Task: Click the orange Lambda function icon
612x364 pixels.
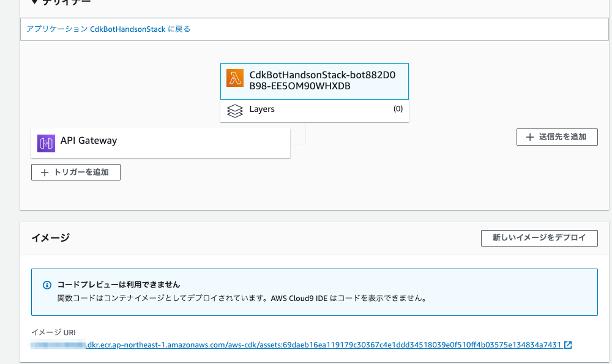Action: pyautogui.click(x=235, y=78)
